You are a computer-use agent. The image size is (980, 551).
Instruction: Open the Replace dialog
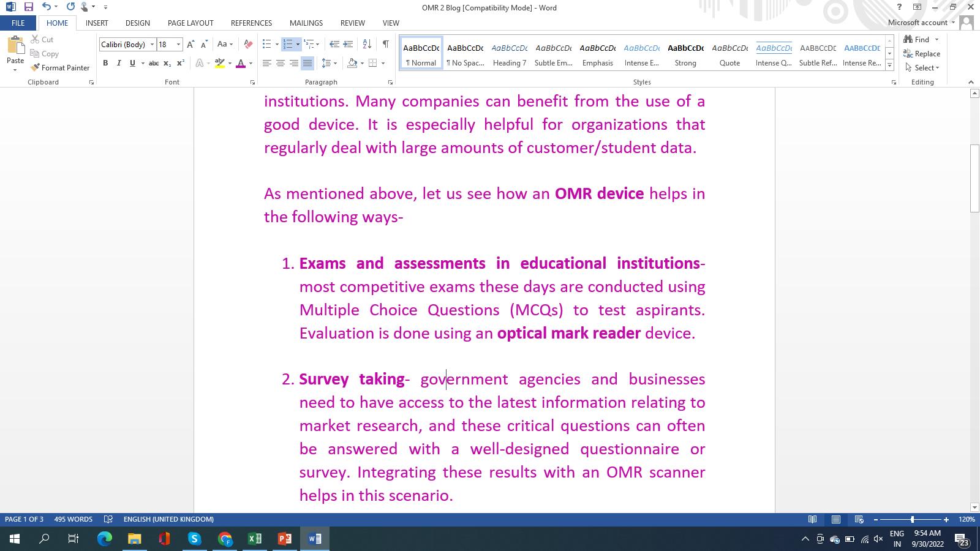pyautogui.click(x=922, y=54)
